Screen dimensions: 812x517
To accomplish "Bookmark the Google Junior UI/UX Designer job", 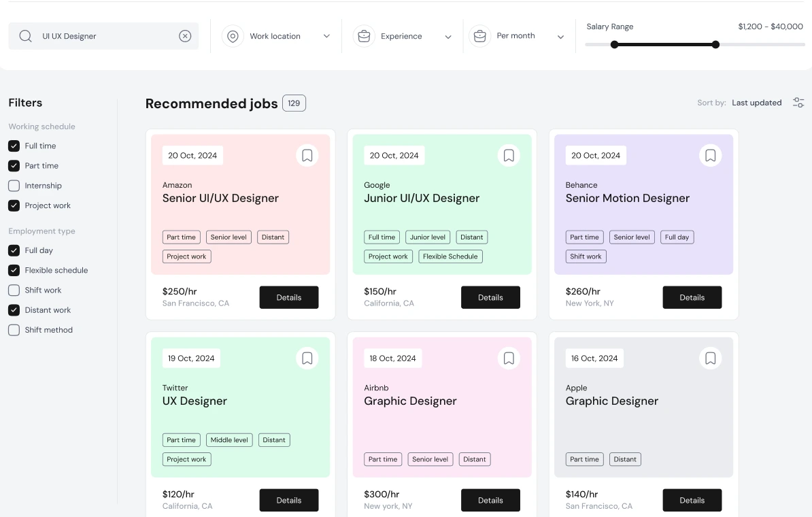I will 509,156.
